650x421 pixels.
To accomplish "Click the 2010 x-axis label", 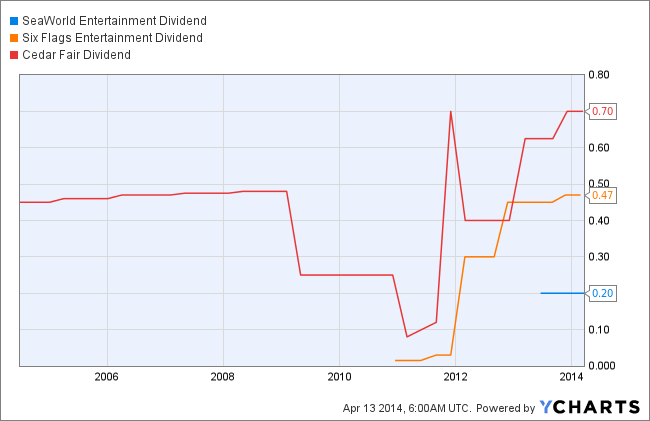I will pyautogui.click(x=339, y=376).
